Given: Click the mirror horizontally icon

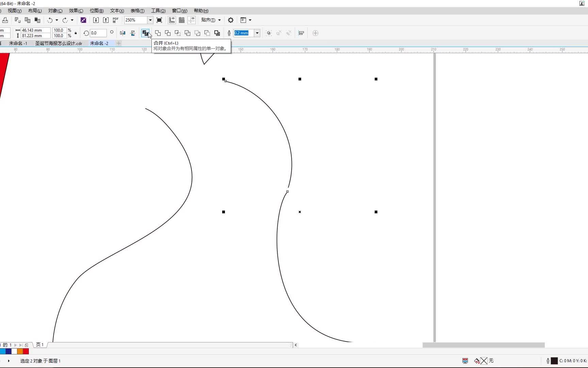Looking at the screenshot, I should coord(123,33).
